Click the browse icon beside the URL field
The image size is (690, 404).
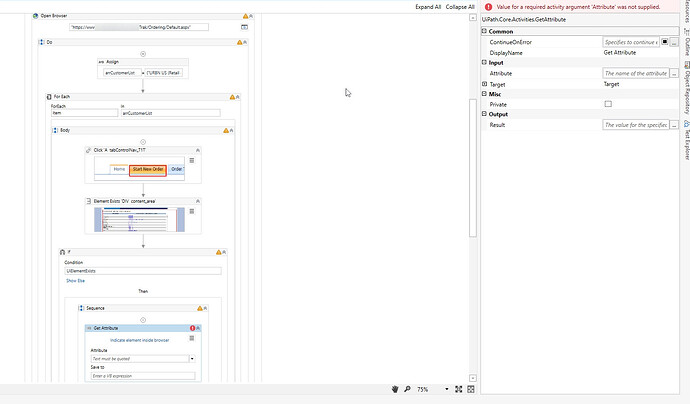coord(244,27)
